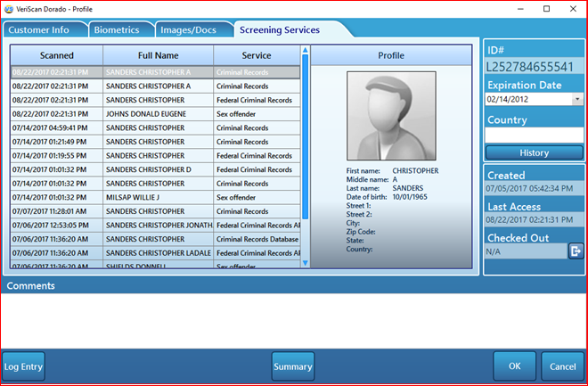
Task: Click Criminal Records Database service cell
Action: (x=257, y=239)
